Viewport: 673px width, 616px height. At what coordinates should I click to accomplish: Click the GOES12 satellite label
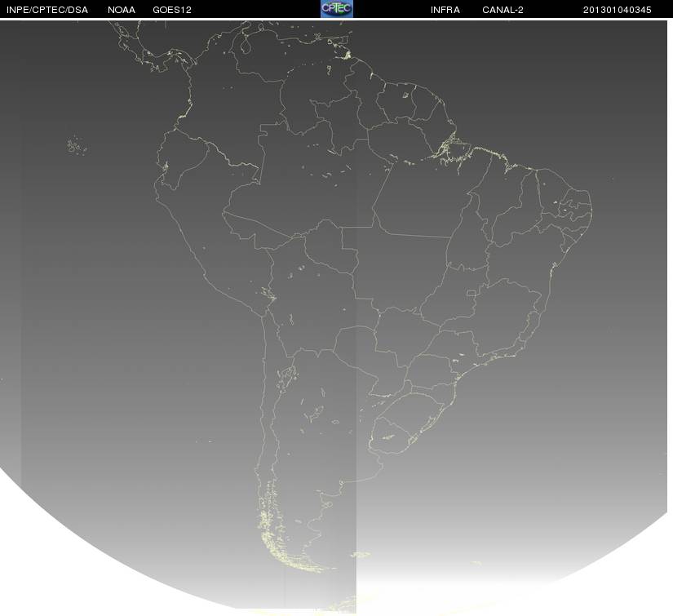172,10
